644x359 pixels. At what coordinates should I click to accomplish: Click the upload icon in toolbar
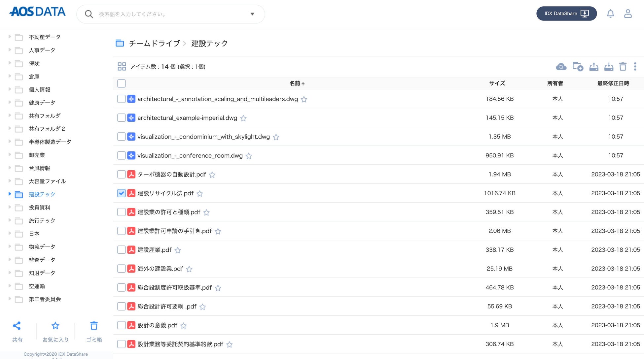coord(593,67)
